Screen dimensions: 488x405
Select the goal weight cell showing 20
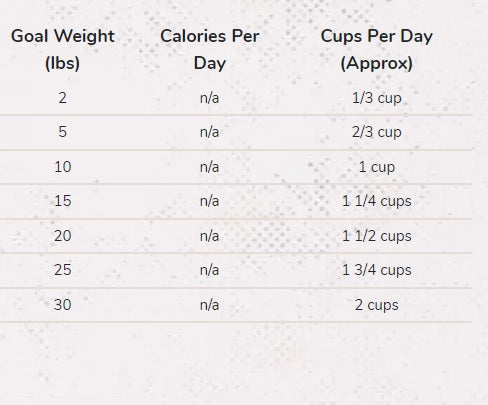pyautogui.click(x=63, y=236)
